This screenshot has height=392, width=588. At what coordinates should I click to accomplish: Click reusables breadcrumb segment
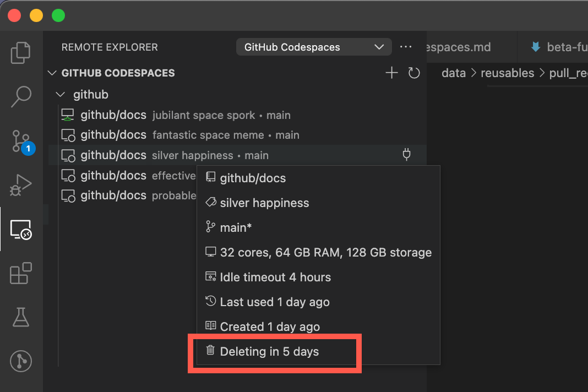[x=507, y=73]
